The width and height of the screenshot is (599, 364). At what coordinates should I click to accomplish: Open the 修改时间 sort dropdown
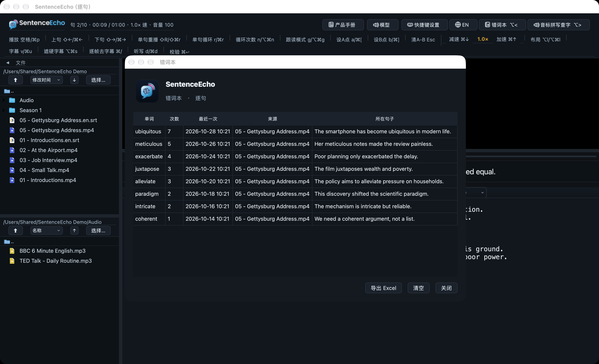coord(46,80)
